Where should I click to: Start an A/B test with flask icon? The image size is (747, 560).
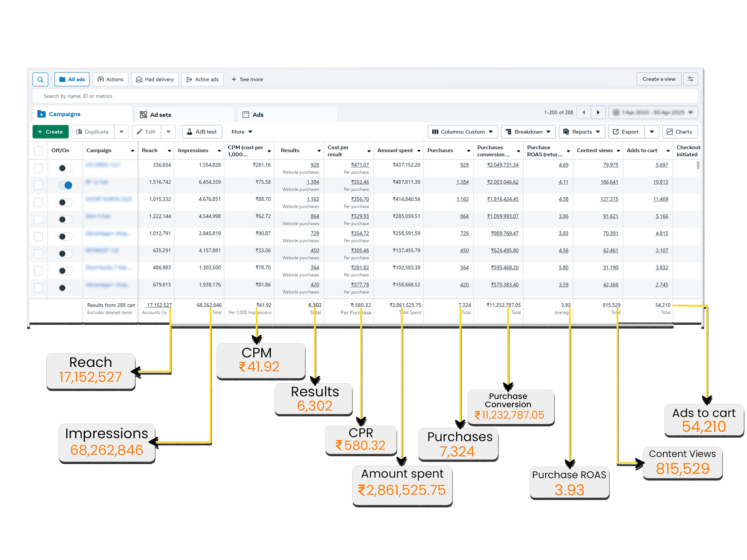point(202,132)
